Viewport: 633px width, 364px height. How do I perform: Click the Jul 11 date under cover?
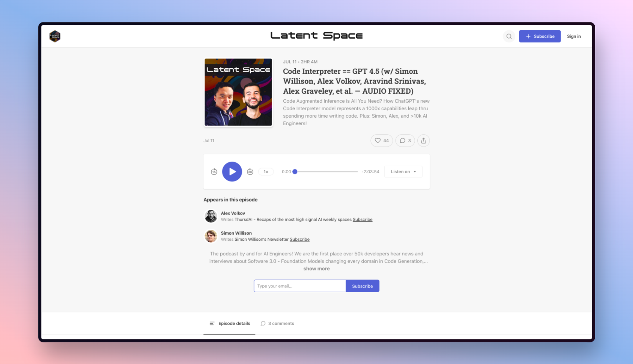(x=209, y=140)
